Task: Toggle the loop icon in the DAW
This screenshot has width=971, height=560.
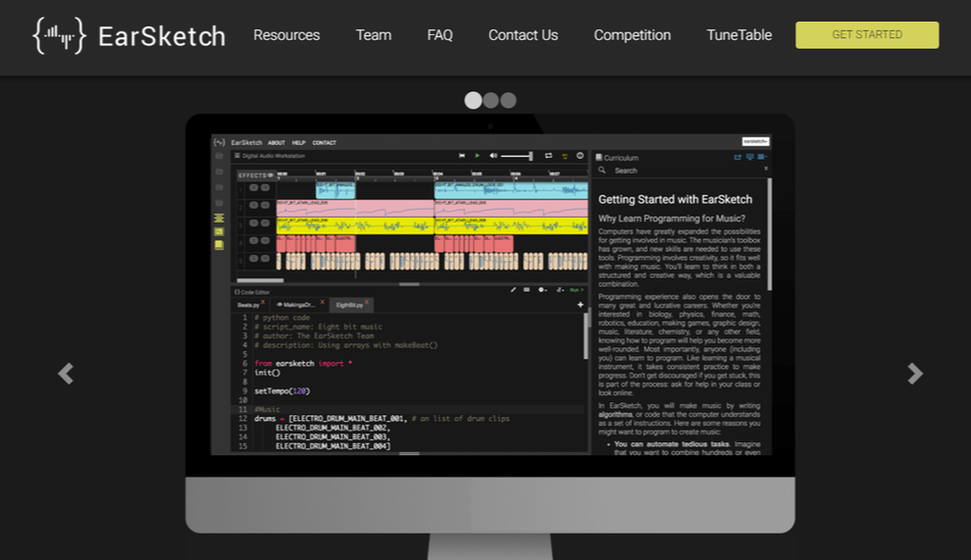Action: coord(548,156)
